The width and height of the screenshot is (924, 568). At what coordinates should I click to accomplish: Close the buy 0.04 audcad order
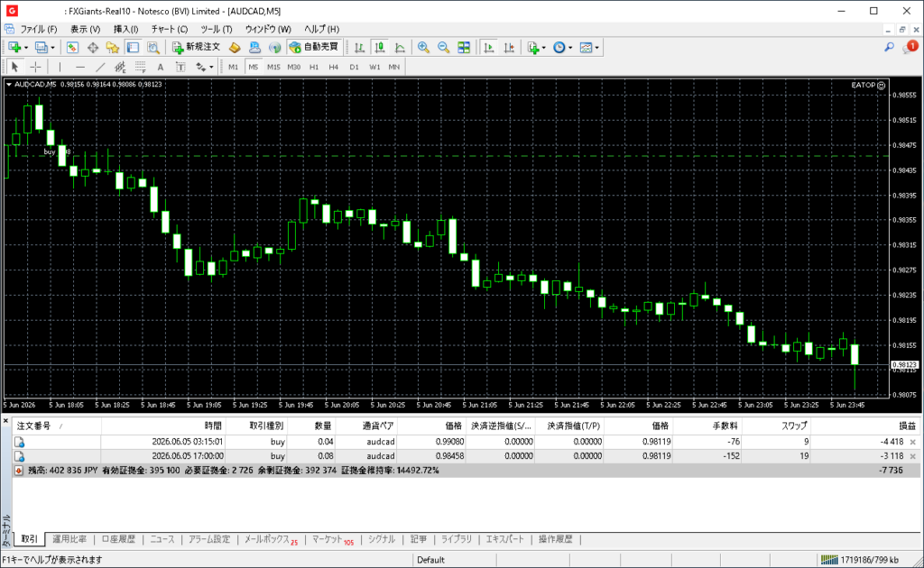pyautogui.click(x=913, y=442)
